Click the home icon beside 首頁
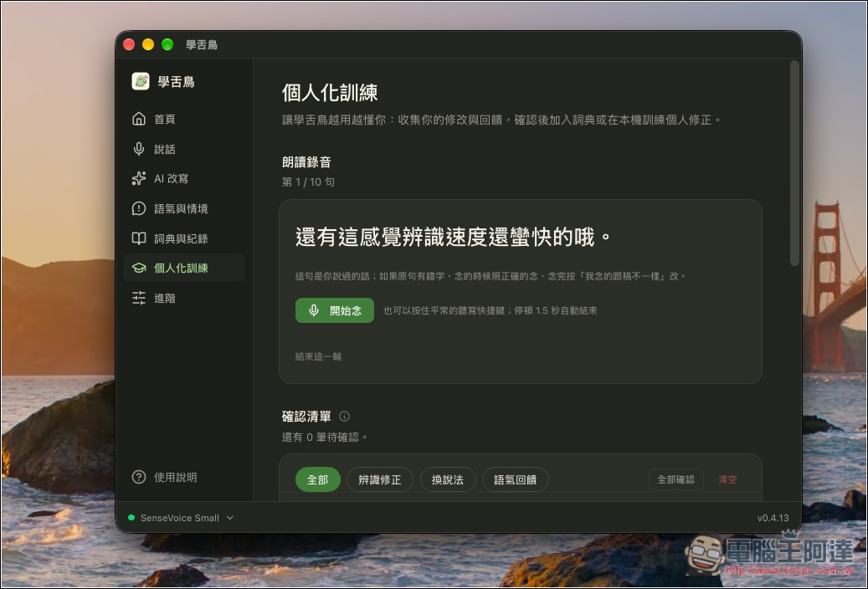 pyautogui.click(x=139, y=119)
